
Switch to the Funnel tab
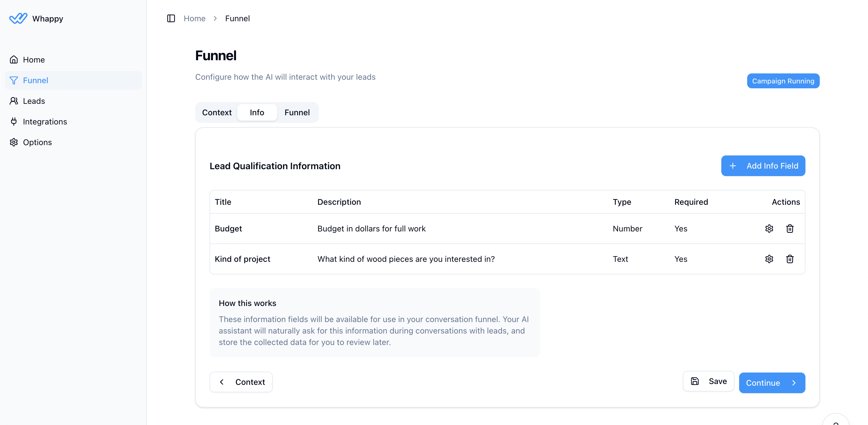(297, 112)
